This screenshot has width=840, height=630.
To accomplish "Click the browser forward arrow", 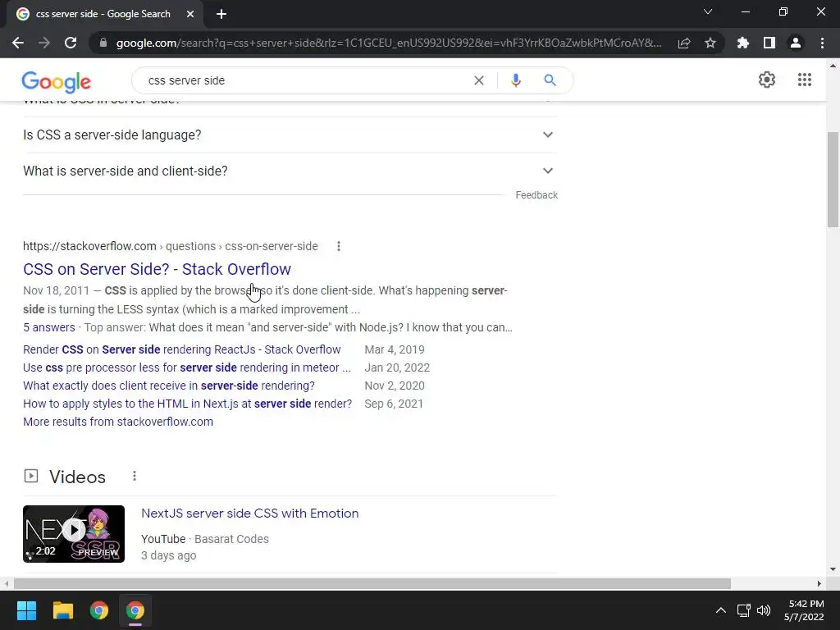I will (44, 43).
